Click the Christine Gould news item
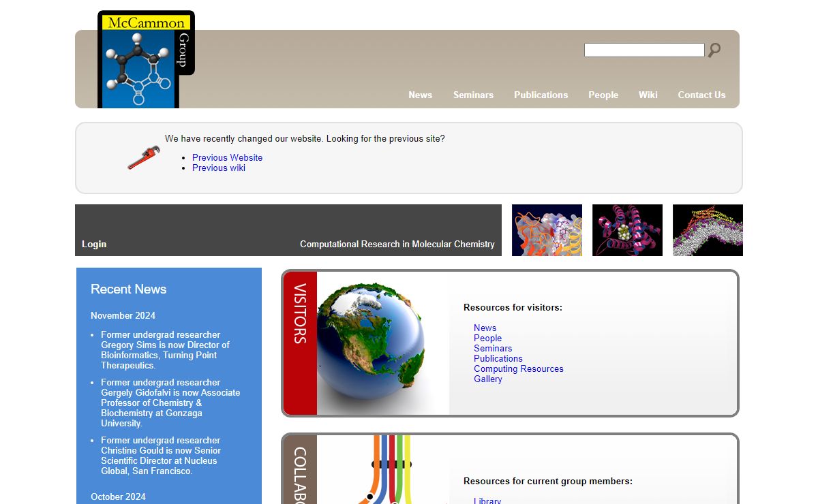818x504 pixels. pyautogui.click(x=161, y=456)
